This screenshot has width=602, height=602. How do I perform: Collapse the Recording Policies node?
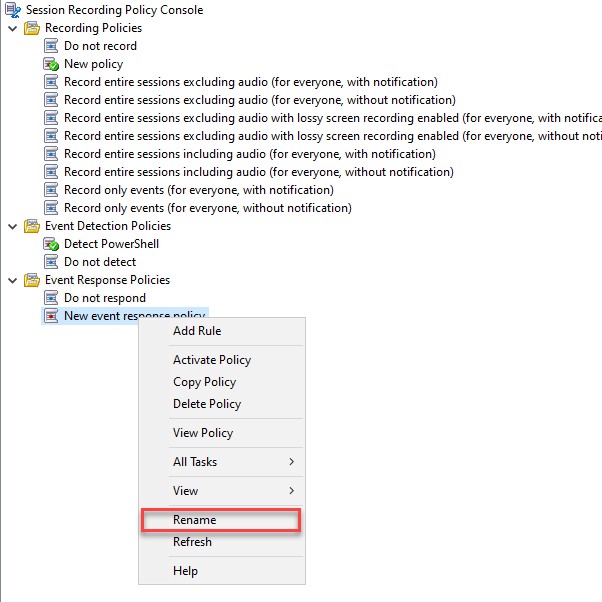click(x=13, y=28)
